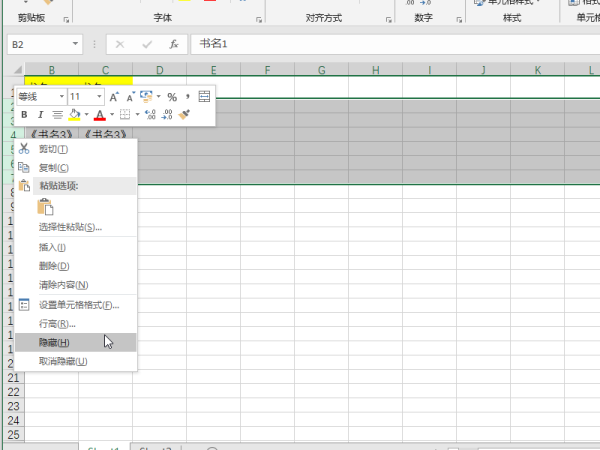Click the comma style icon
Image resolution: width=600 pixels, height=450 pixels.
tap(188, 97)
